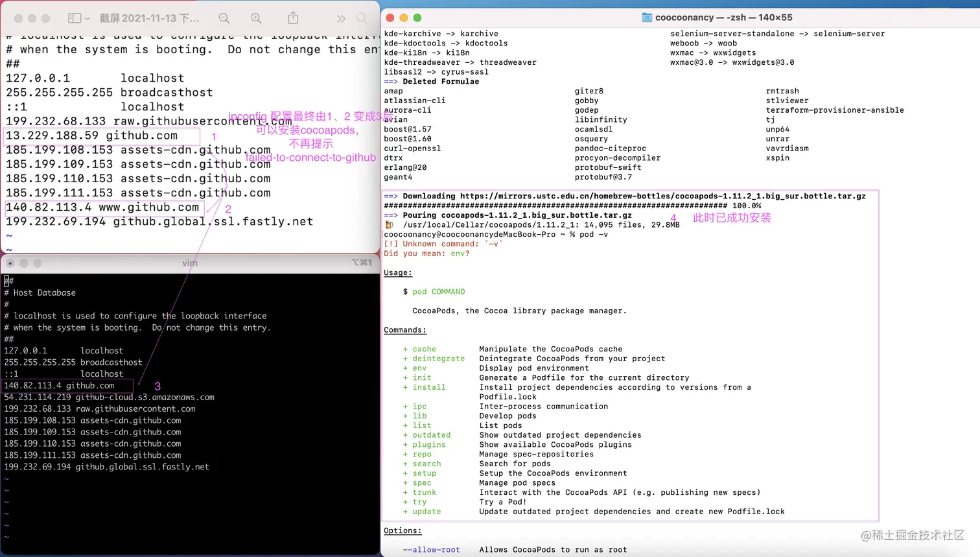Click the "Usage:" heading in Terminal
980x557 pixels.
(398, 273)
